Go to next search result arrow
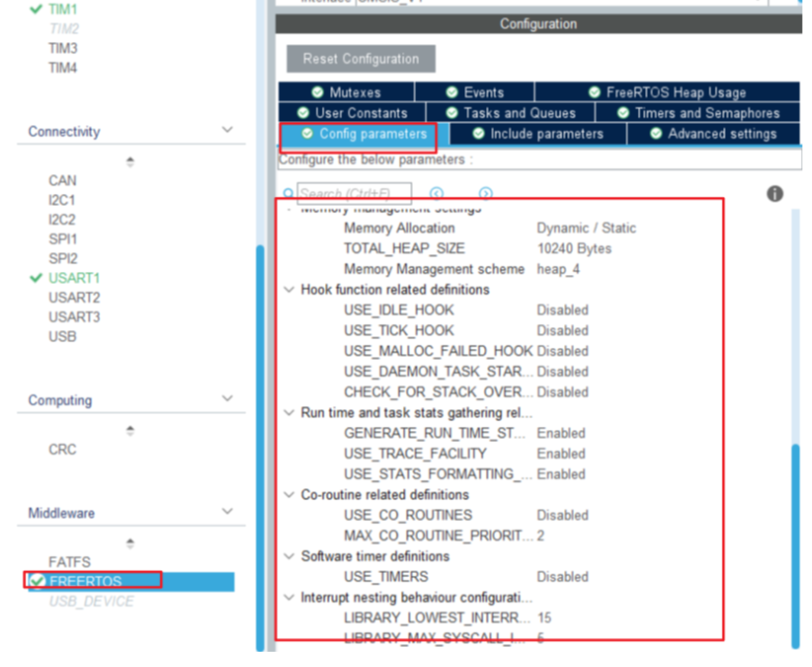This screenshot has height=667, width=812. (485, 193)
